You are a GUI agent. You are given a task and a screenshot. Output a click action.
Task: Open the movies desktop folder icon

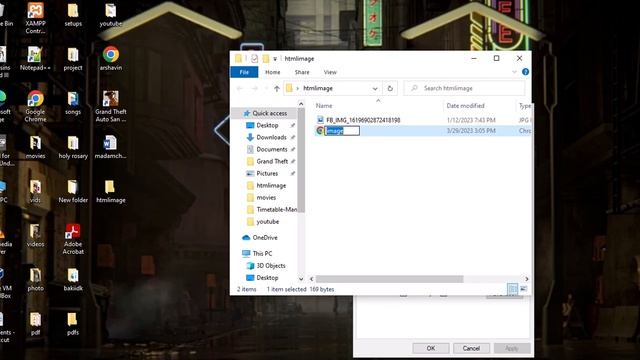36,147
